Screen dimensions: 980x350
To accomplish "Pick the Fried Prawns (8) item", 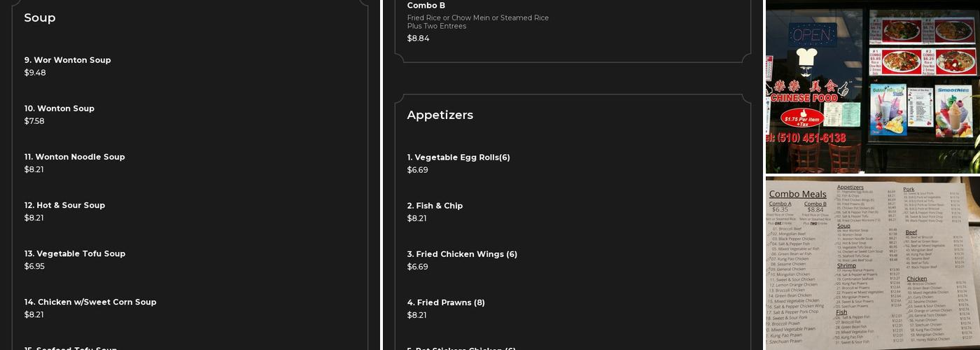I will pos(446,302).
